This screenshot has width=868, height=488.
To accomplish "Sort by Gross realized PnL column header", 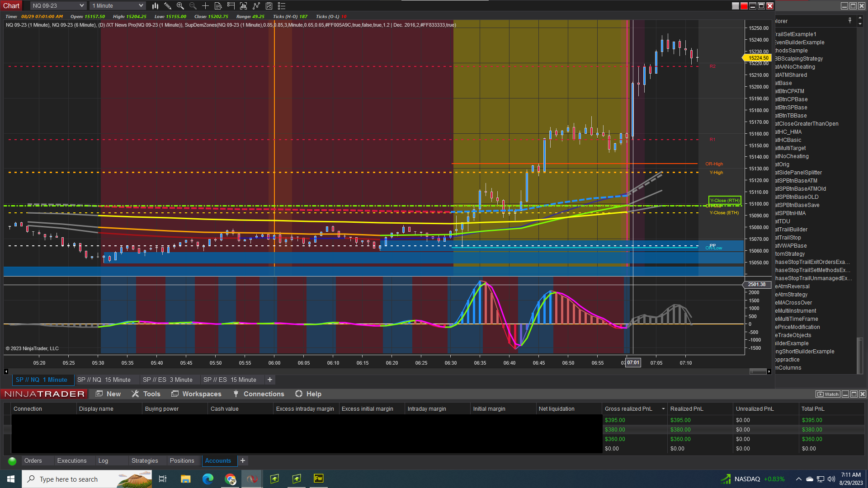I will coord(635,409).
